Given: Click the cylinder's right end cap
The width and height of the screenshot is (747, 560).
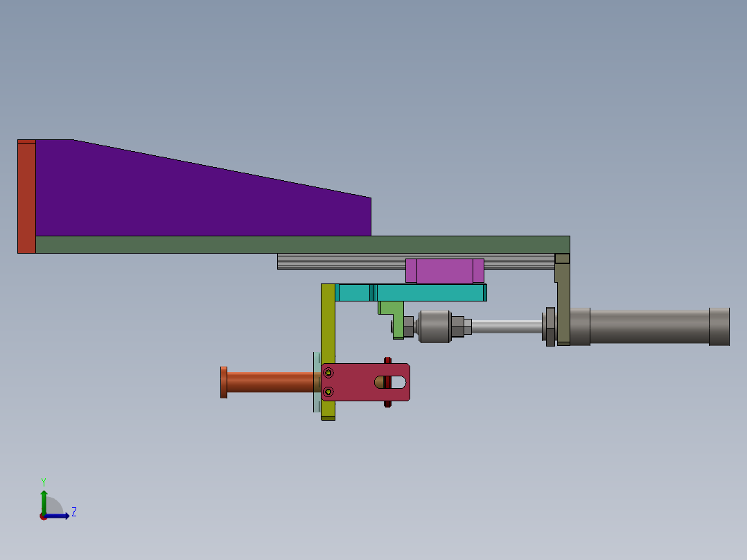Looking at the screenshot, I should tap(719, 327).
